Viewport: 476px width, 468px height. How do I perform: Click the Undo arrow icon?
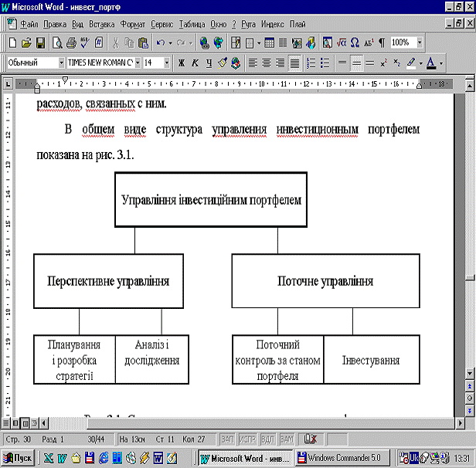click(159, 42)
